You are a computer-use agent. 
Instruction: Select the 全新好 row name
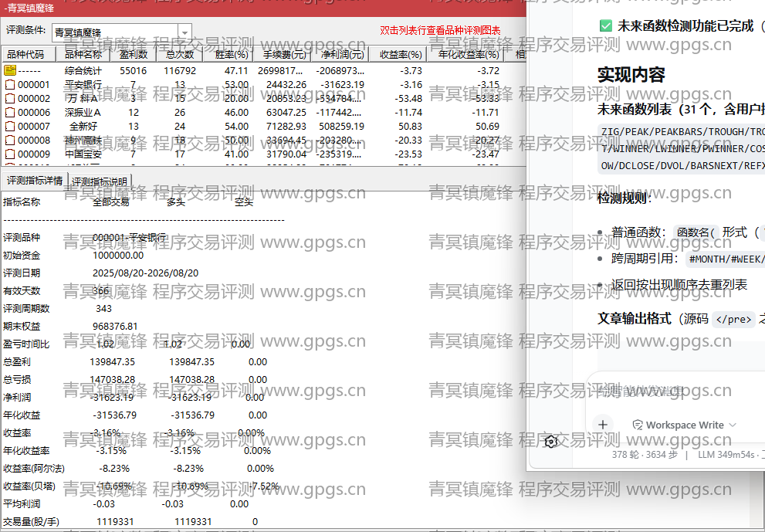coord(83,126)
